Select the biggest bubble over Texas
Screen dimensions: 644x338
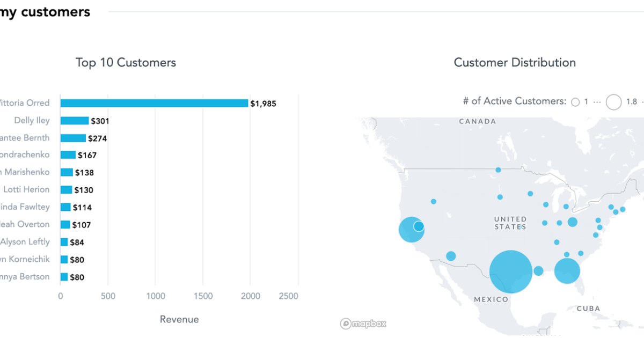coord(511,271)
